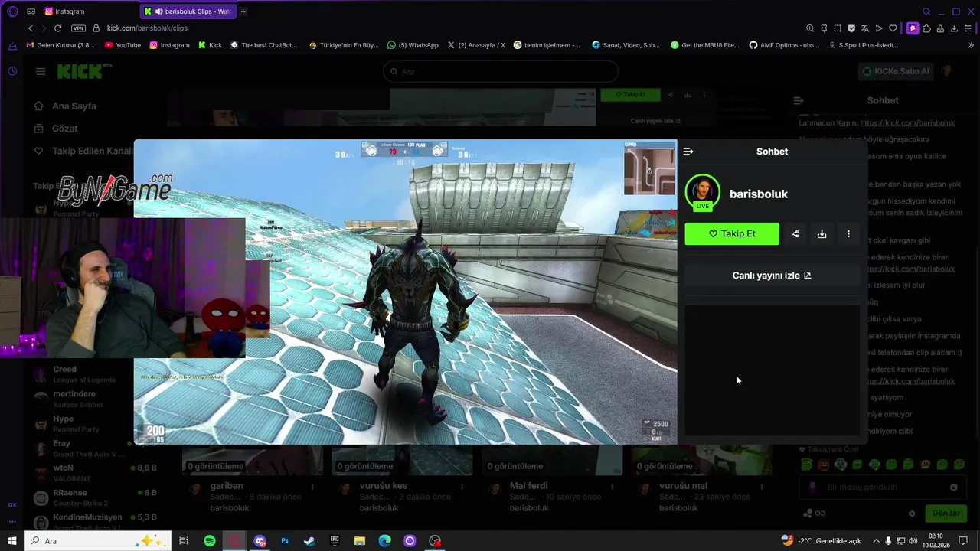Click the Kick hamburger menu icon
Viewport: 980px width, 551px height.
(41, 71)
